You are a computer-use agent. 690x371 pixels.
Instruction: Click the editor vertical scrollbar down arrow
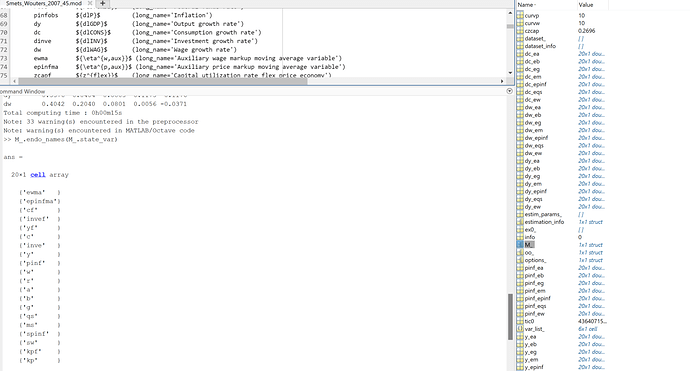(510, 73)
